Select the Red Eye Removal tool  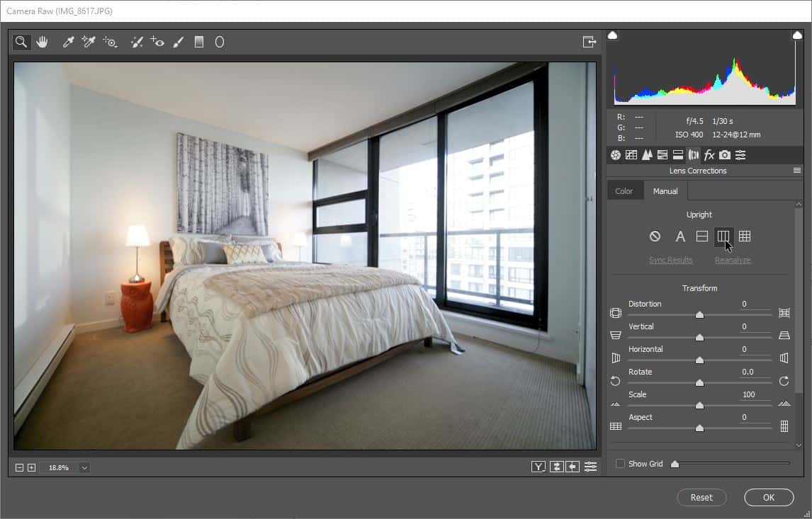pyautogui.click(x=157, y=42)
